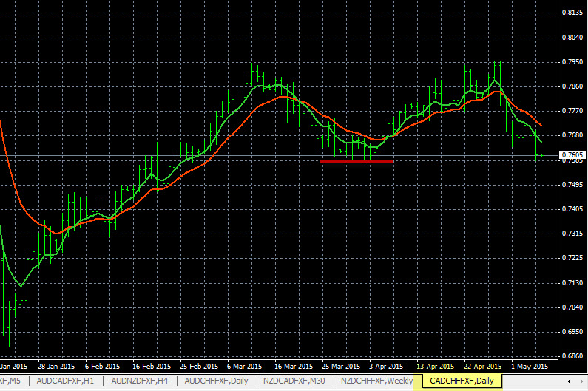588x391 pixels.
Task: Click the current price label 0.7605
Action: coord(572,154)
